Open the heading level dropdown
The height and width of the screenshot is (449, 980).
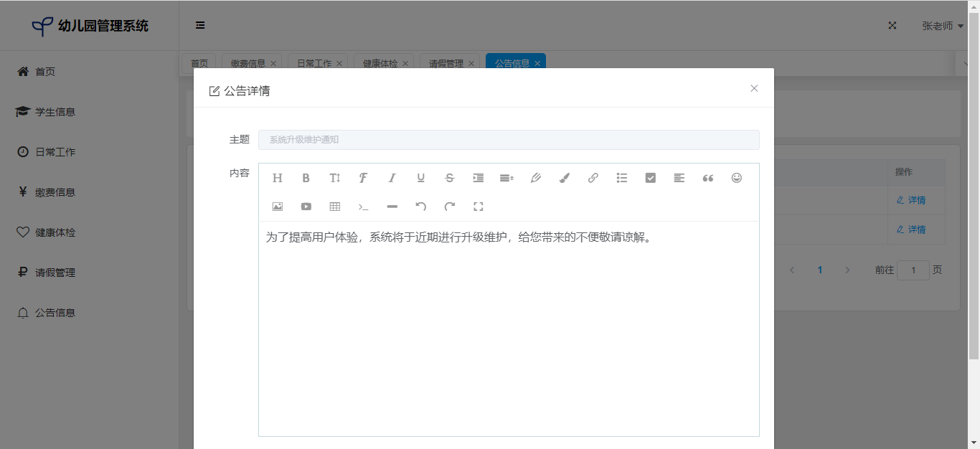click(x=277, y=178)
